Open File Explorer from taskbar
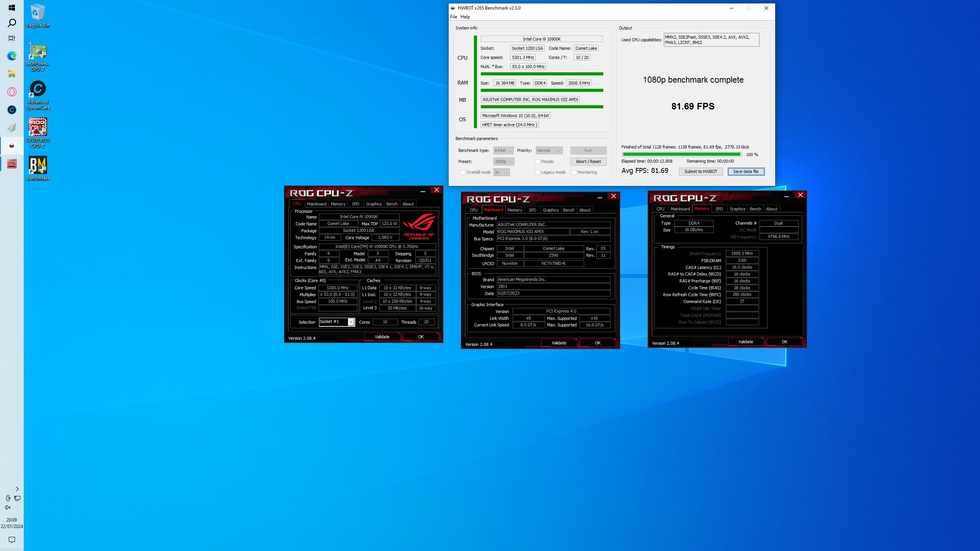980x551 pixels. coord(12,74)
